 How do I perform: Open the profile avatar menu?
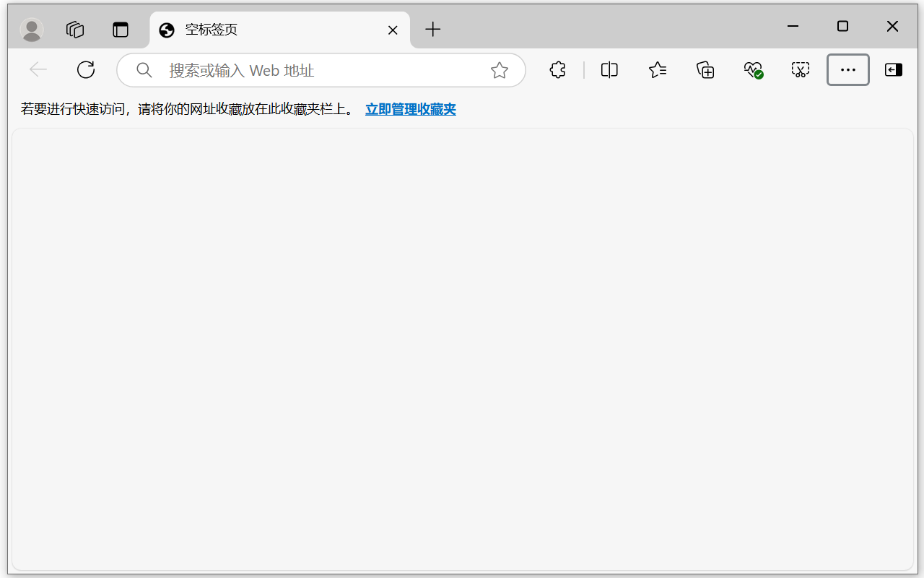tap(31, 30)
